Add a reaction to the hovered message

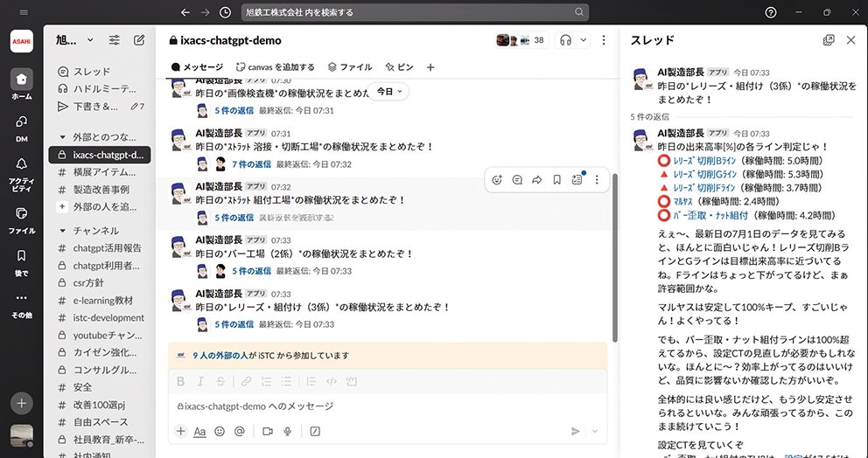(x=497, y=180)
